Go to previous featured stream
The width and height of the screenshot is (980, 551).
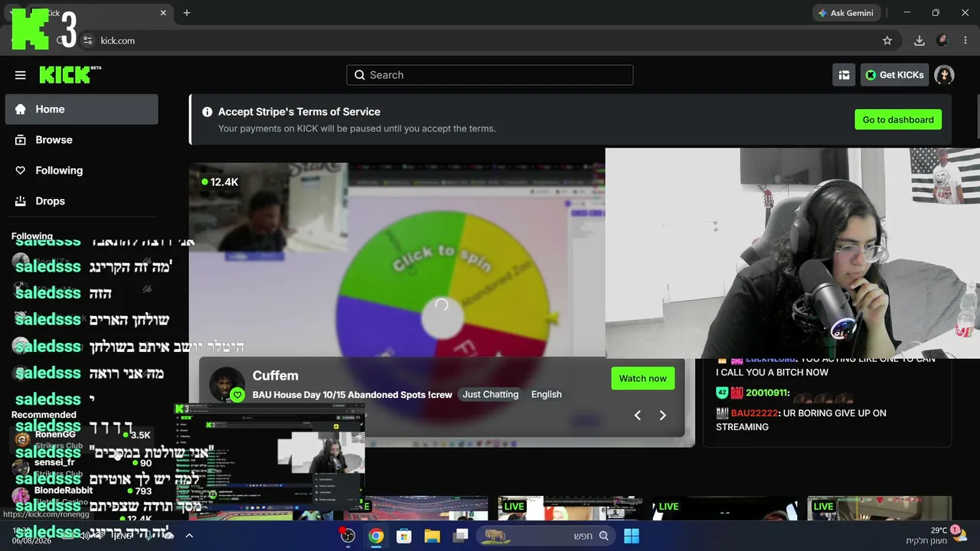point(637,415)
